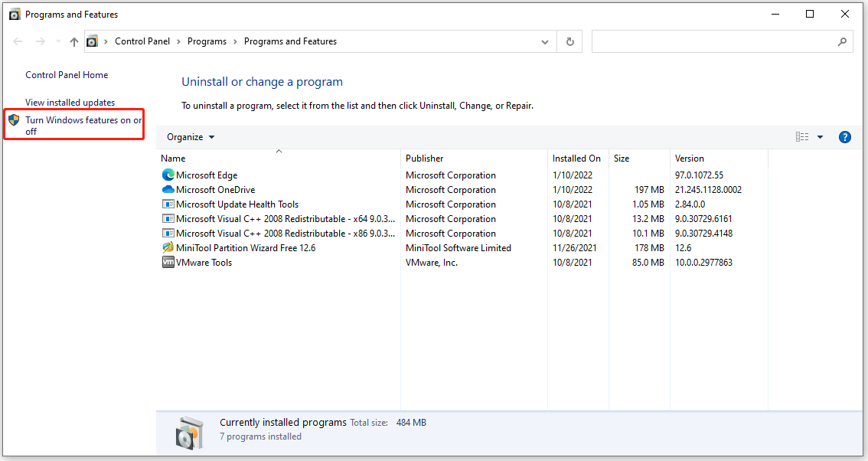Open the recent locations dropdown arrow

(58, 41)
